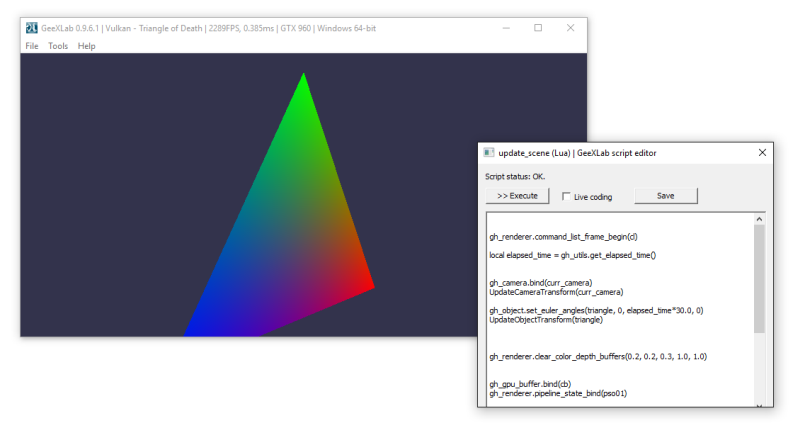The height and width of the screenshot is (428, 800).
Task: Click the script editor scroll up arrow
Action: coord(759,219)
